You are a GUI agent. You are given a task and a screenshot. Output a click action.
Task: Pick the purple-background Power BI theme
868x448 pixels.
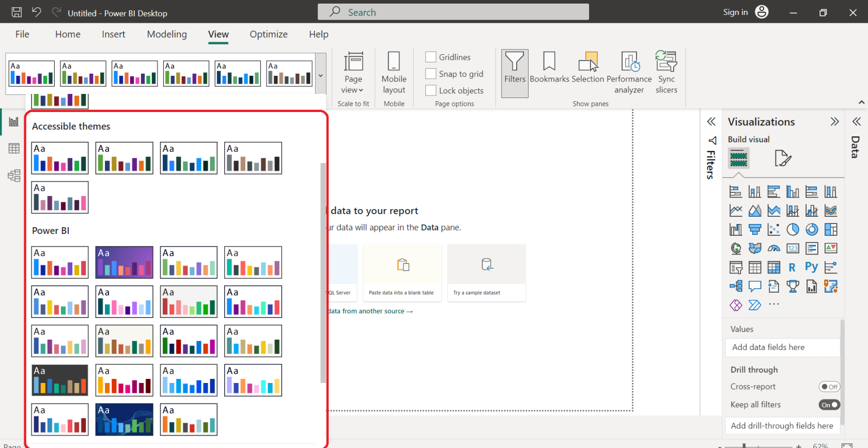pyautogui.click(x=125, y=262)
